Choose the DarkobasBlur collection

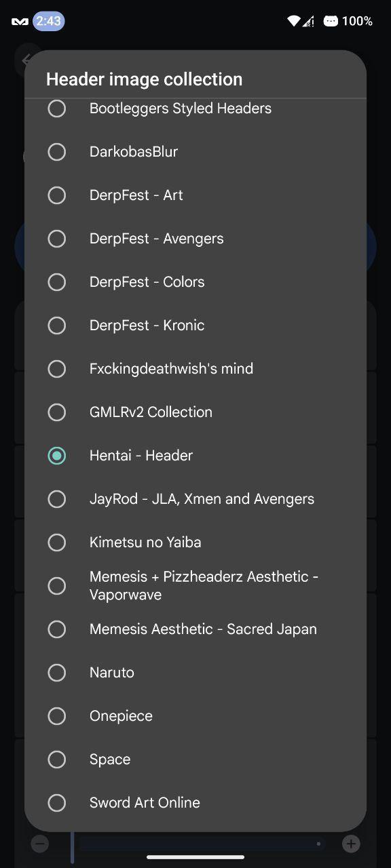coord(195,152)
